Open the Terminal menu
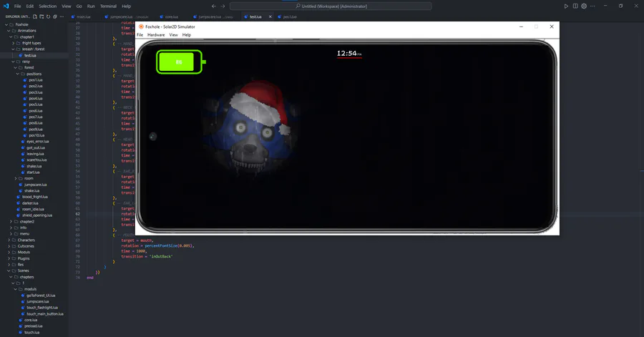The height and width of the screenshot is (337, 644). click(x=108, y=6)
